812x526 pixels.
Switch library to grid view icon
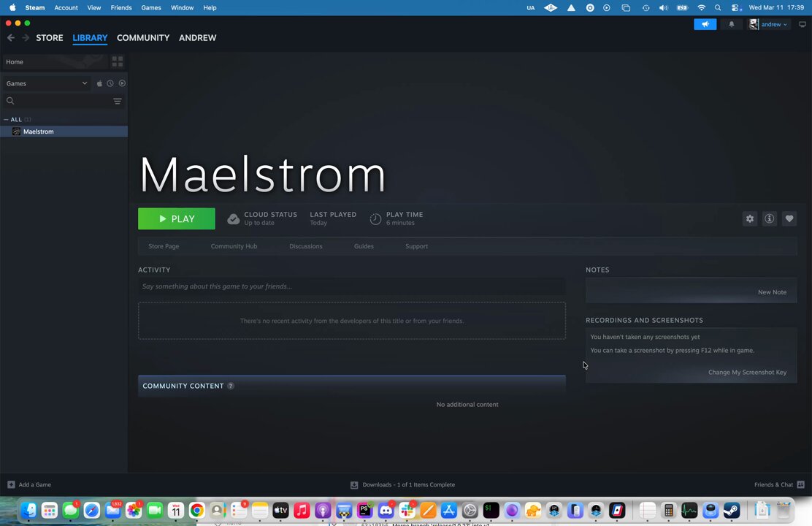(118, 61)
